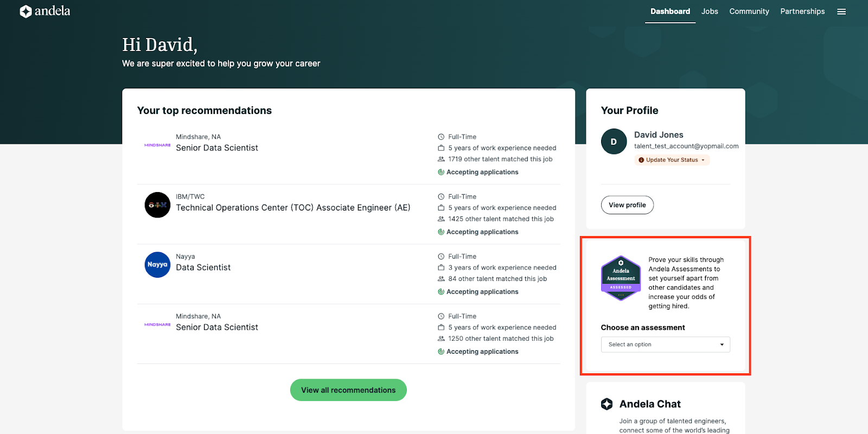Open first Senior Data Scientist listing
The height and width of the screenshot is (434, 868).
(x=217, y=148)
